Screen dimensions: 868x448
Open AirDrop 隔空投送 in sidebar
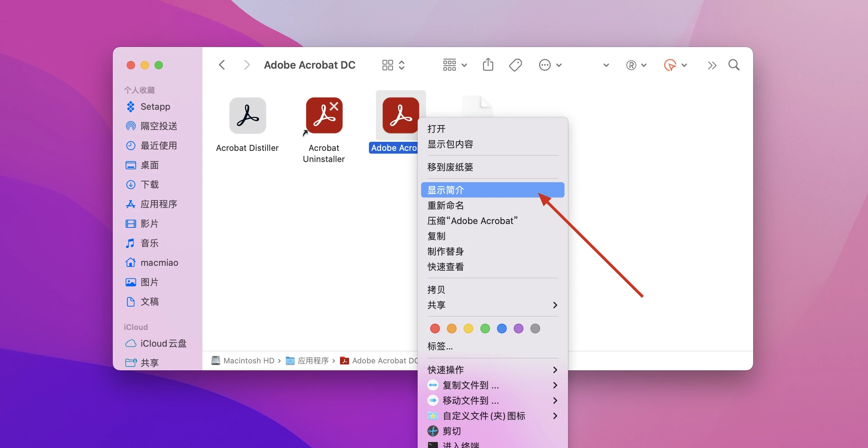coord(158,126)
